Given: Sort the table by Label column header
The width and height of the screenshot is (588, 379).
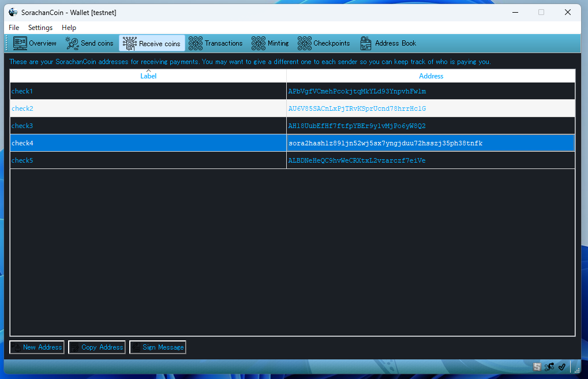Looking at the screenshot, I should coord(148,76).
